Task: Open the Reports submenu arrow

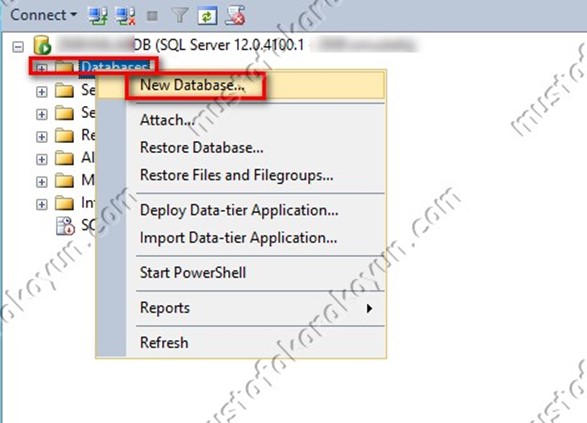Action: click(x=369, y=308)
